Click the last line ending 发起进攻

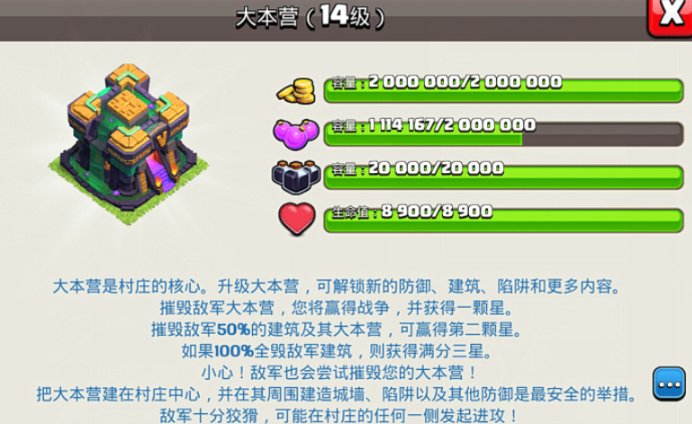pos(339,416)
